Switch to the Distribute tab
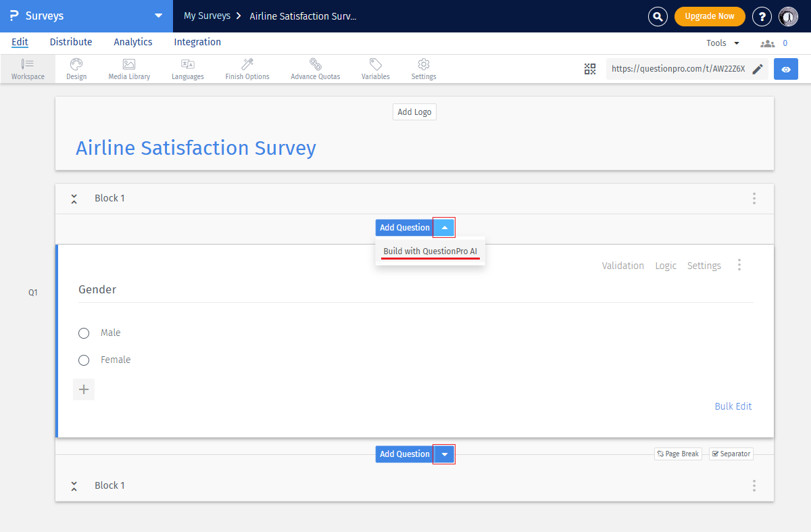The image size is (811, 532). [71, 42]
